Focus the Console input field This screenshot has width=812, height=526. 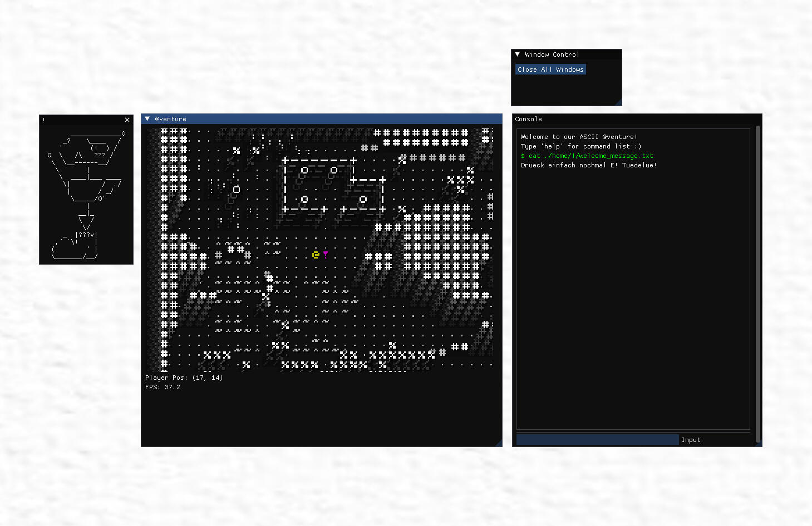(x=597, y=440)
